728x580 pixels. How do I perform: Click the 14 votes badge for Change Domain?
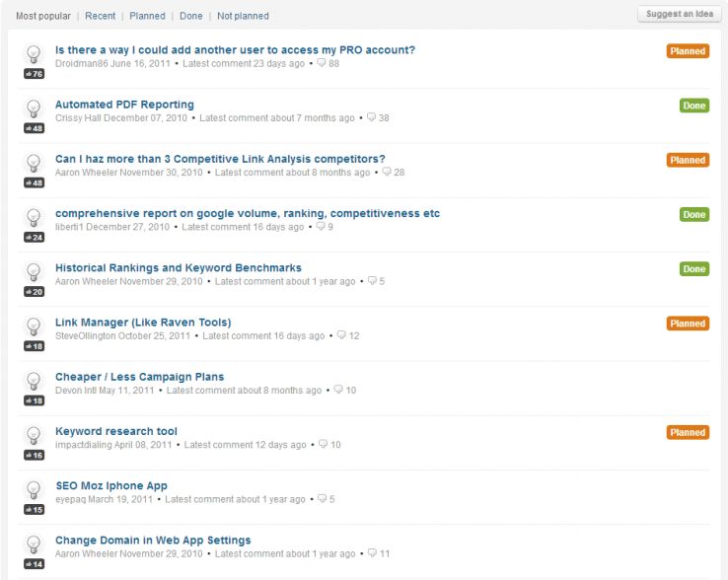(x=34, y=564)
